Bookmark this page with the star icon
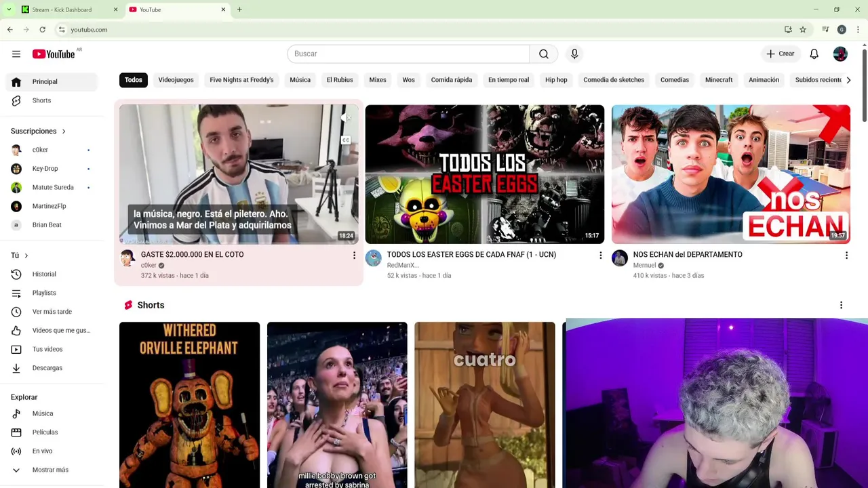Image resolution: width=868 pixels, height=488 pixels. [803, 30]
